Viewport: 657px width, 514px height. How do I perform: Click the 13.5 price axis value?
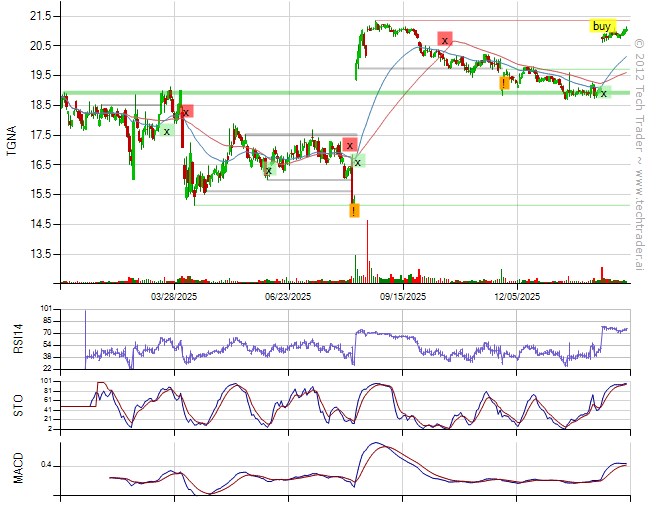pyautogui.click(x=40, y=254)
